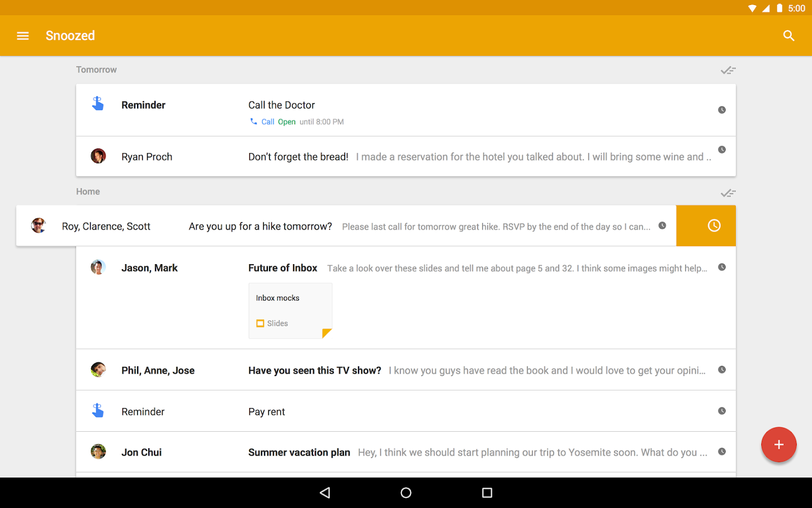The width and height of the screenshot is (812, 508).
Task: Open the 'Future of Inbox' email
Action: (x=406, y=297)
